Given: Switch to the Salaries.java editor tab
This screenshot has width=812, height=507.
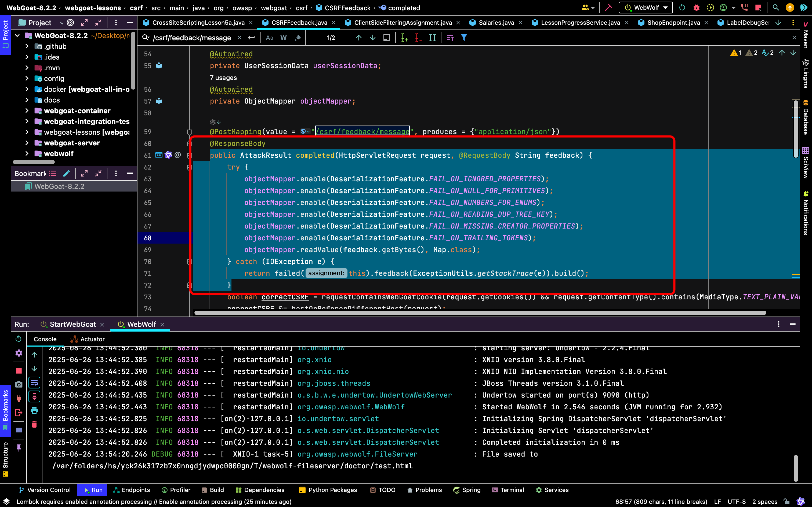Looking at the screenshot, I should 496,23.
